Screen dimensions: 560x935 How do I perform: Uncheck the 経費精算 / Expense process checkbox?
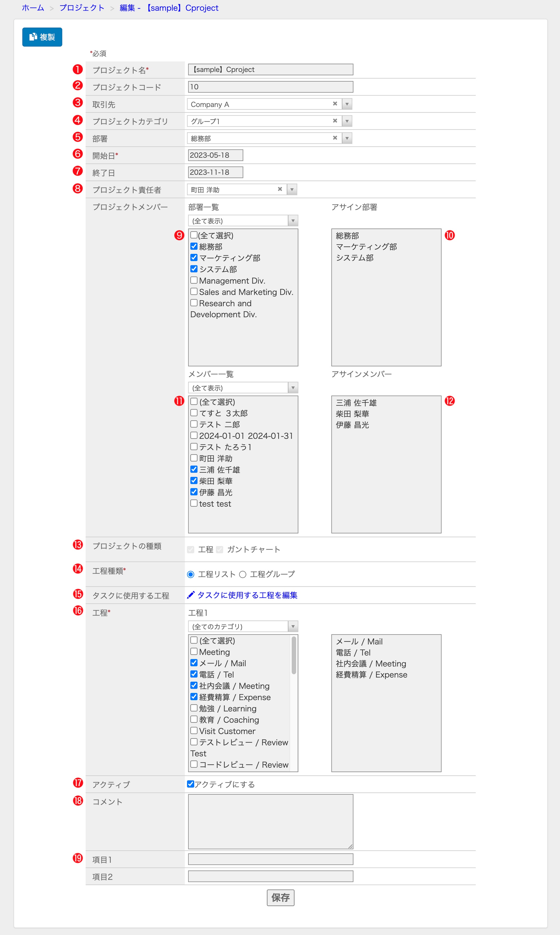[194, 697]
